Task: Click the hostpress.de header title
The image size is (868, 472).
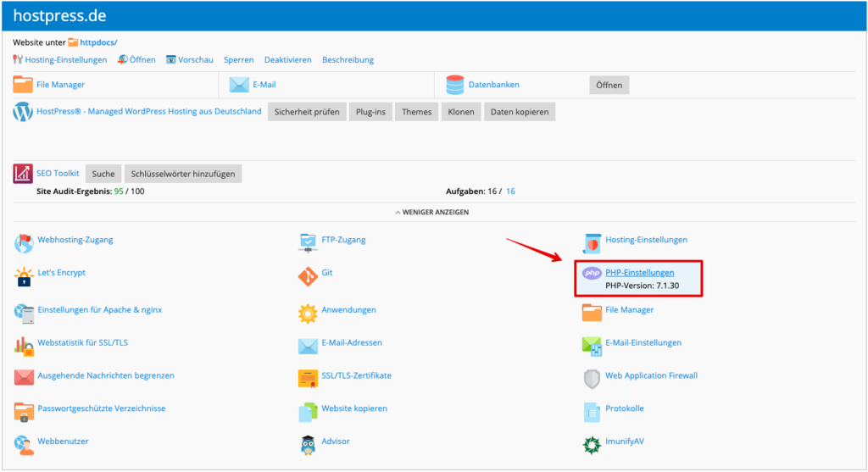Action: 60,15
